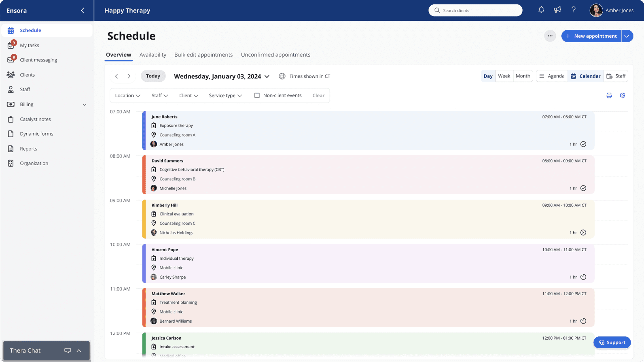The width and height of the screenshot is (644, 362).
Task: Click the cancelled status icon on Kimberly Hill's appointment
Action: (583, 232)
